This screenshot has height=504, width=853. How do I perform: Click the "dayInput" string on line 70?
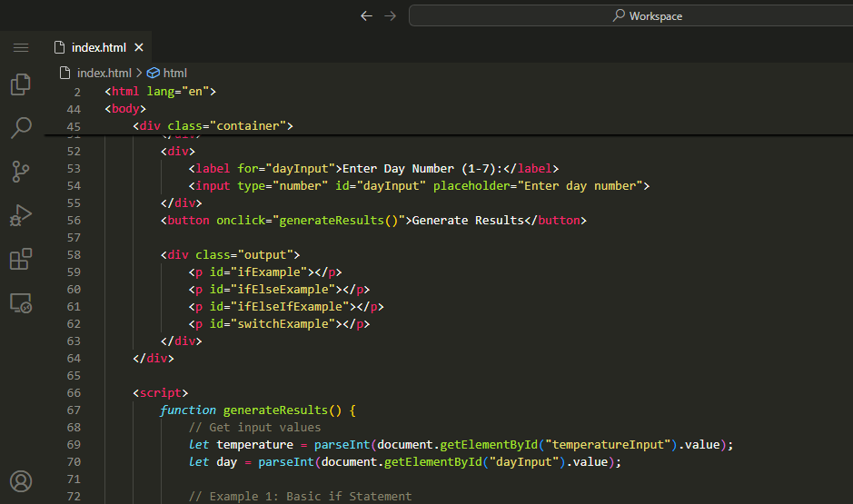pyautogui.click(x=524, y=462)
